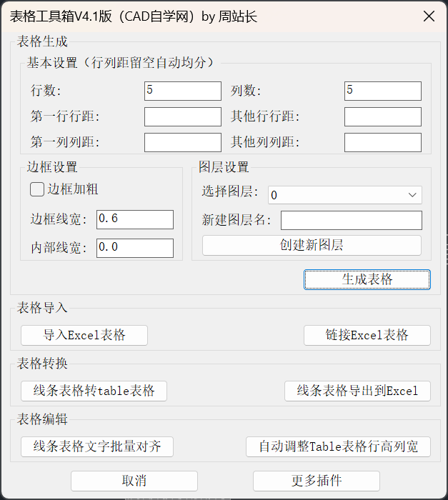Click 线条表格导出到Excel button

[357, 391]
